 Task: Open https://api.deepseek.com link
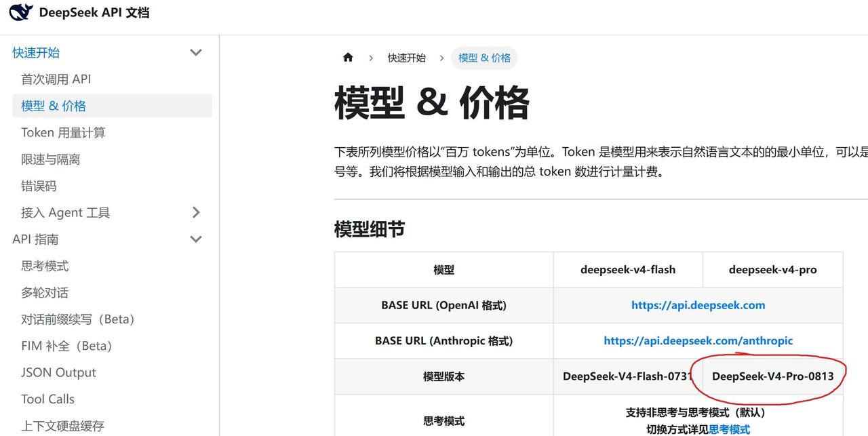pyautogui.click(x=698, y=305)
